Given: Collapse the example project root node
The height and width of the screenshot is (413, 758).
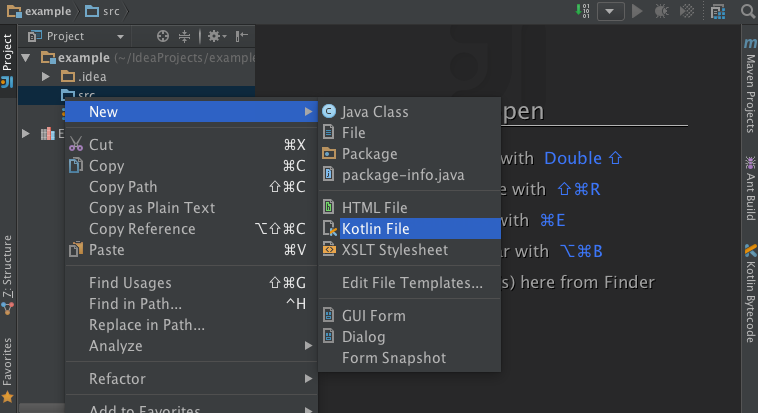Looking at the screenshot, I should coord(26,58).
